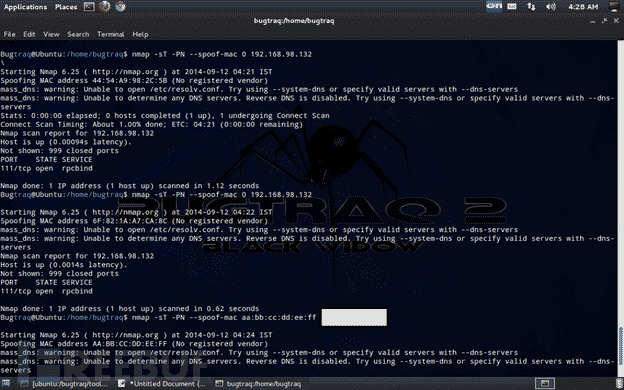This screenshot has width=624, height=390.
Task: Open the volume speaker icon
Action: tap(551, 6)
